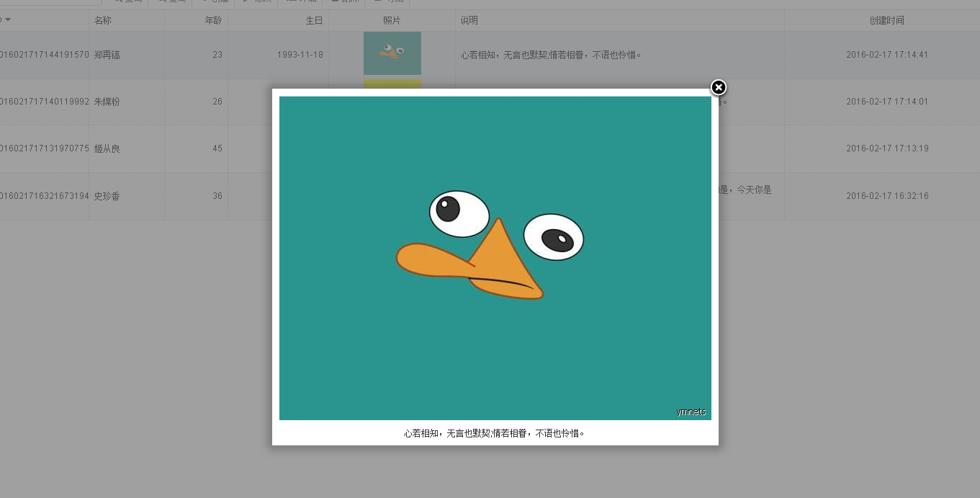Viewport: 980px width, 498px height.
Task: Close the photo lightbox popup
Action: pos(719,87)
